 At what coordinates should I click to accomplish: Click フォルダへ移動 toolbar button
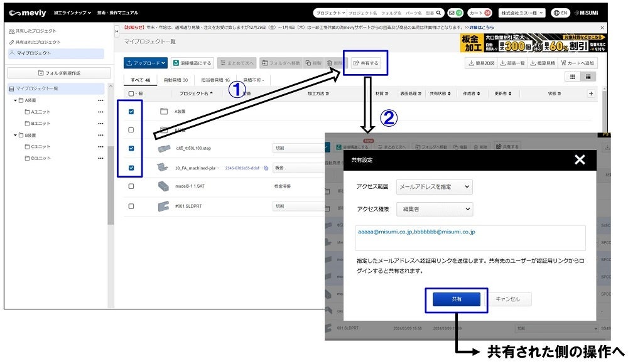click(281, 63)
